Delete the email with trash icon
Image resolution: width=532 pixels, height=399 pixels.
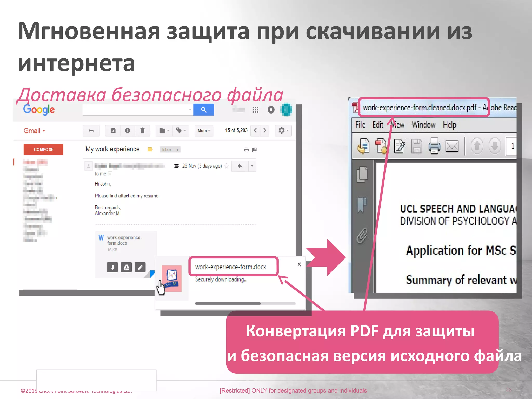coord(142,130)
